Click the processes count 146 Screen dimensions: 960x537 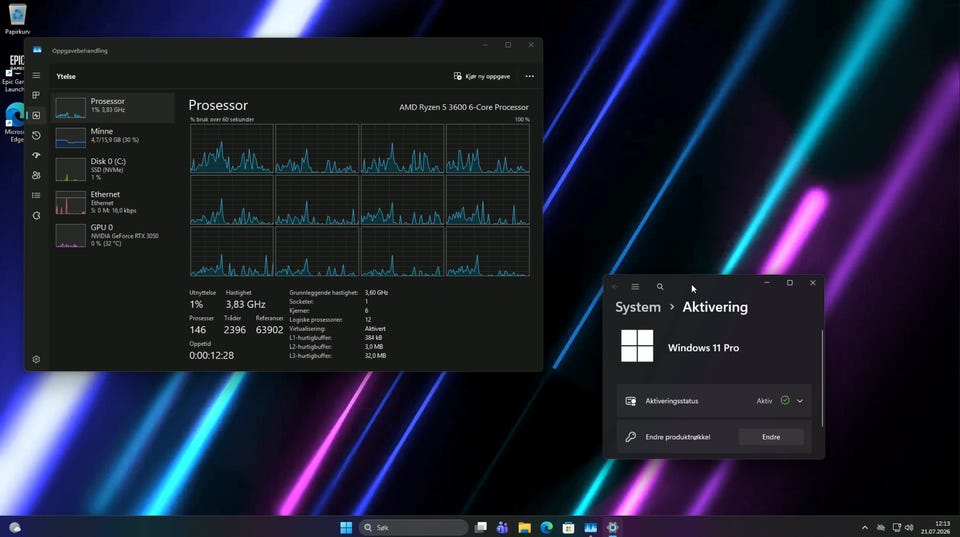click(198, 330)
